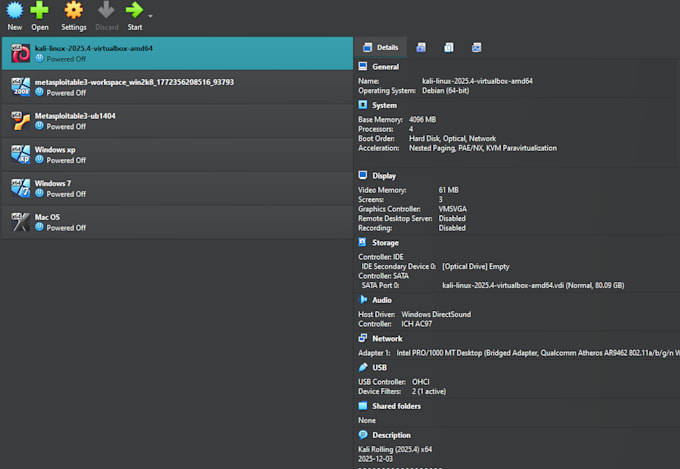Open the Shared folders header link
This screenshot has height=469, width=680.
[396, 406]
